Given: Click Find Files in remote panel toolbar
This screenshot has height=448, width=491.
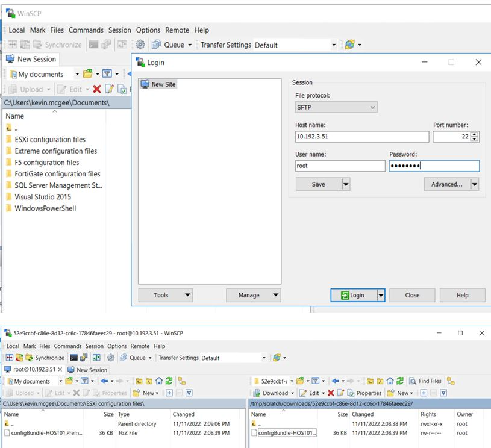Looking at the screenshot, I should 425,381.
